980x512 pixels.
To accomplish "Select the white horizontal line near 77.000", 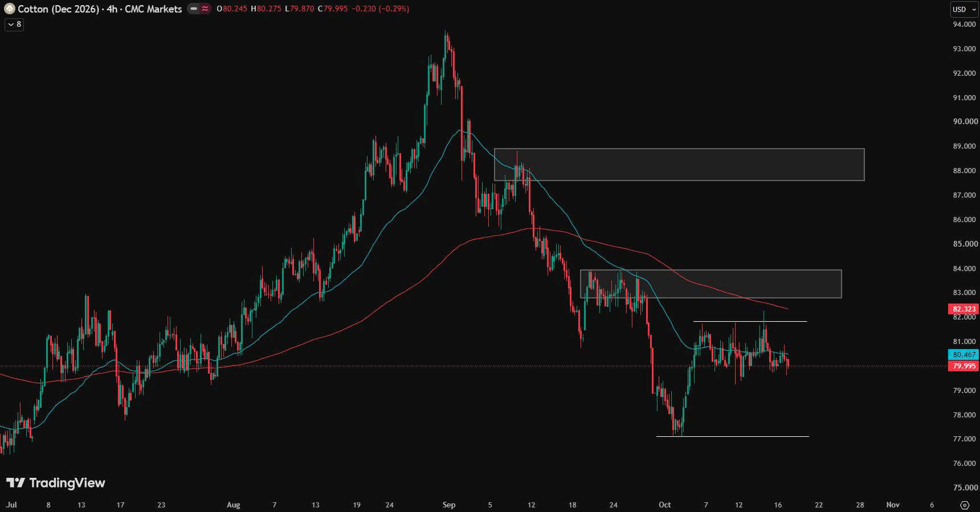I will coord(733,436).
